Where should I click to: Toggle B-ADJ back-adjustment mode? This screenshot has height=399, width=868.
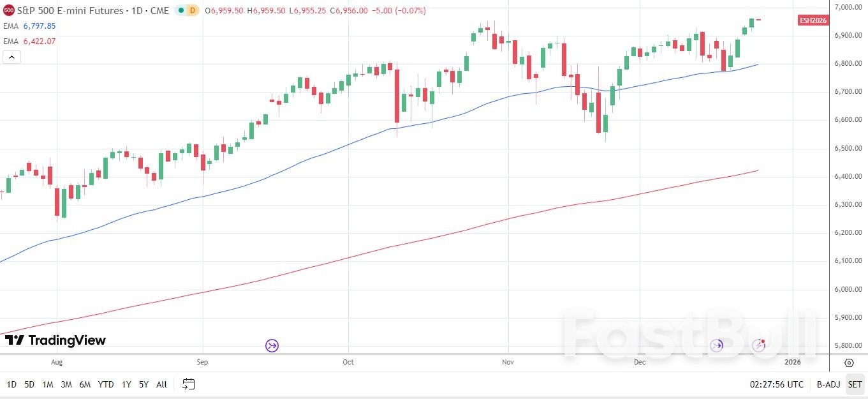tap(828, 384)
